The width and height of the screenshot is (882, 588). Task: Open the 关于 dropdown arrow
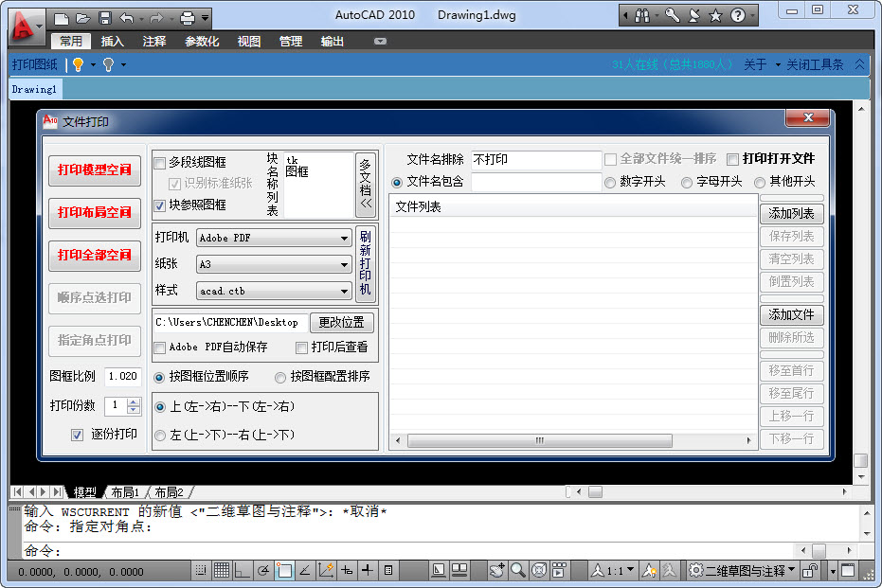pyautogui.click(x=778, y=64)
